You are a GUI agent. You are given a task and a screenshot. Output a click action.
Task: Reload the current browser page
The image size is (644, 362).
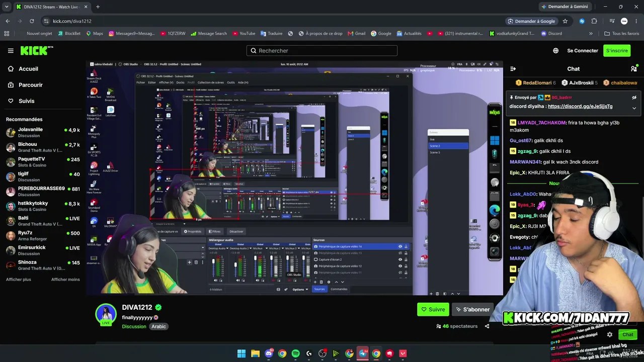click(32, 21)
